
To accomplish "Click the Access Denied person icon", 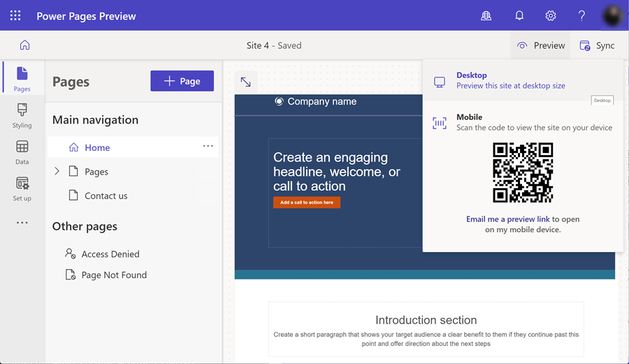I will [70, 254].
